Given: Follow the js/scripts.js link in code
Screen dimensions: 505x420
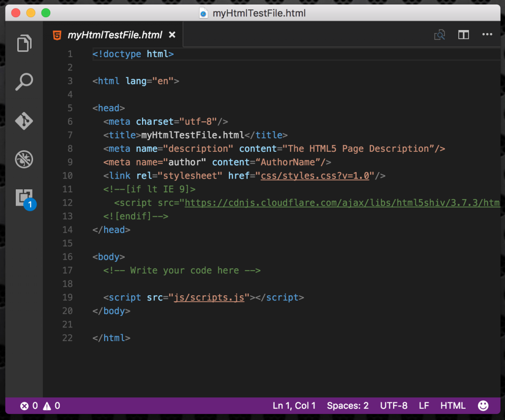Looking at the screenshot, I should click(209, 297).
